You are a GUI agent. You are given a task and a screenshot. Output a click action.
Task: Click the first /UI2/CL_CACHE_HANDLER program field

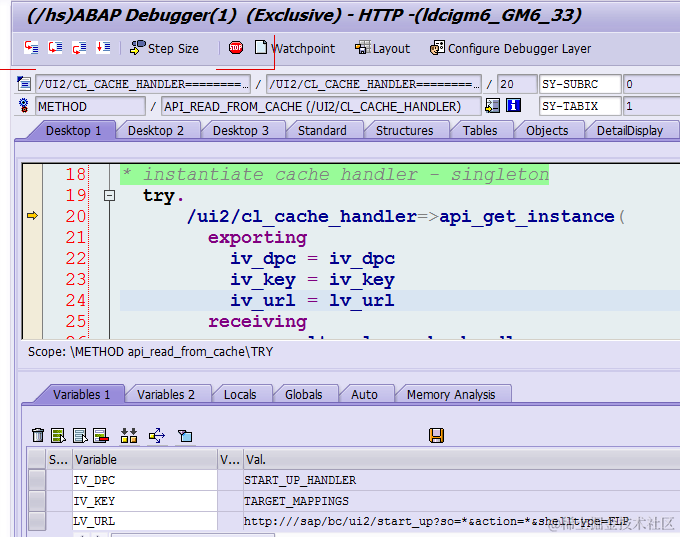143,84
